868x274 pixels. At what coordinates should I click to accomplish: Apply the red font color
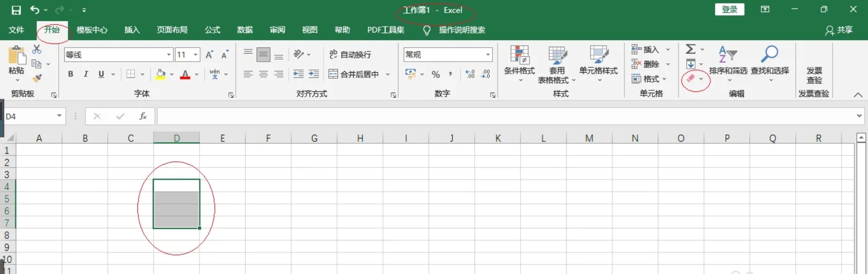point(185,74)
